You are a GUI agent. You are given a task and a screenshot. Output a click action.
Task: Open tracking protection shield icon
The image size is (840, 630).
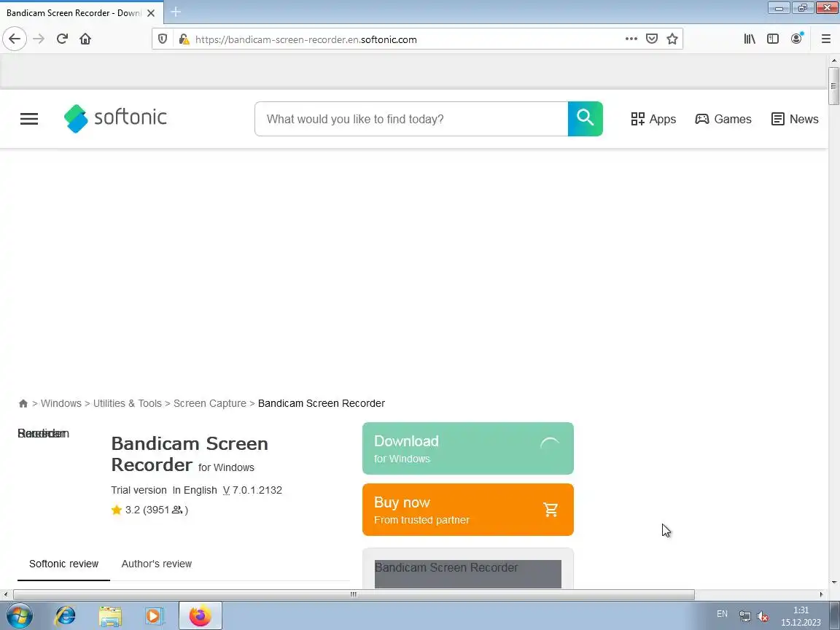pos(163,39)
